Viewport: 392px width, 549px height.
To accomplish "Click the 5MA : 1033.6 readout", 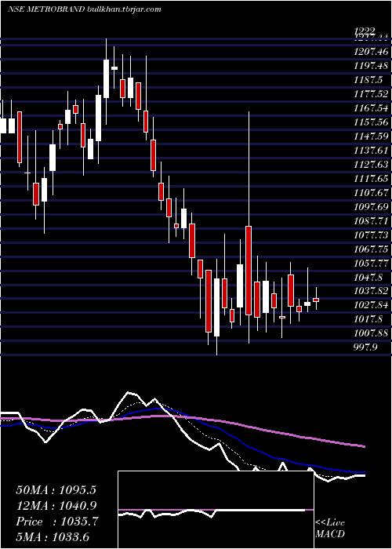I will tap(53, 537).
